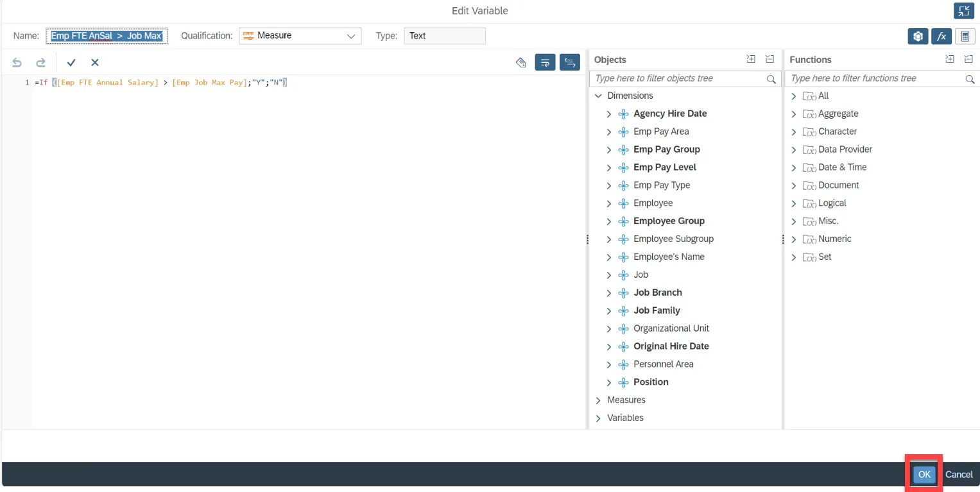Exit full screen for the Edit Variable dialog
980x492 pixels.
point(963,11)
